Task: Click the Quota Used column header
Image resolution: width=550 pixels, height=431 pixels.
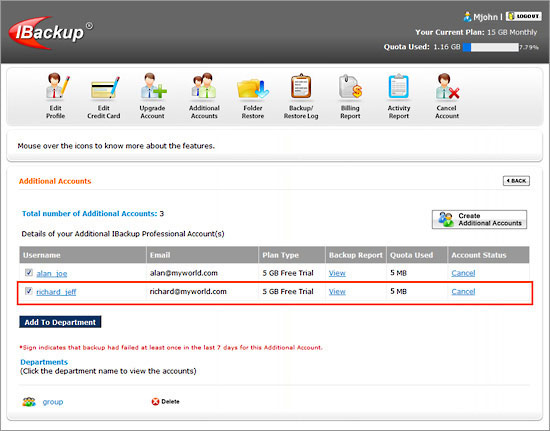Action: pyautogui.click(x=417, y=255)
